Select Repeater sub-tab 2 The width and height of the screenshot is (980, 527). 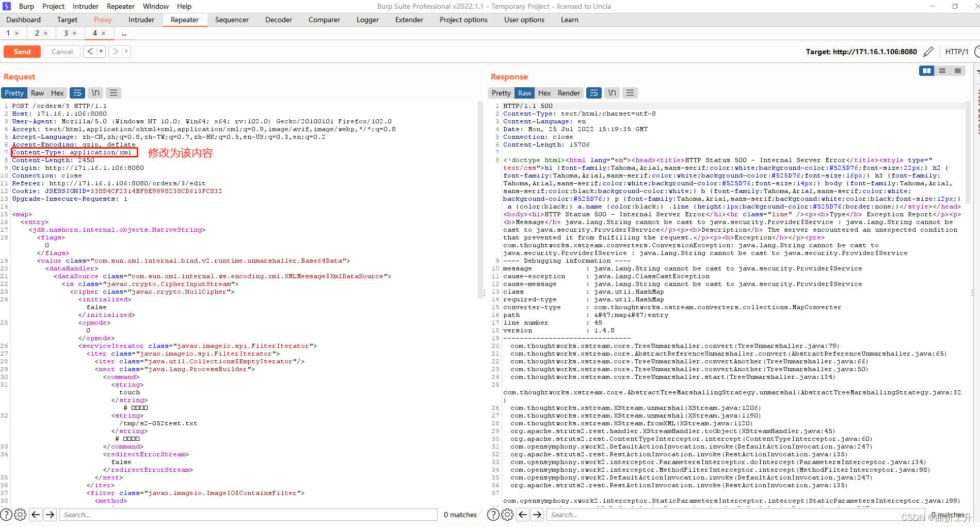(x=37, y=33)
